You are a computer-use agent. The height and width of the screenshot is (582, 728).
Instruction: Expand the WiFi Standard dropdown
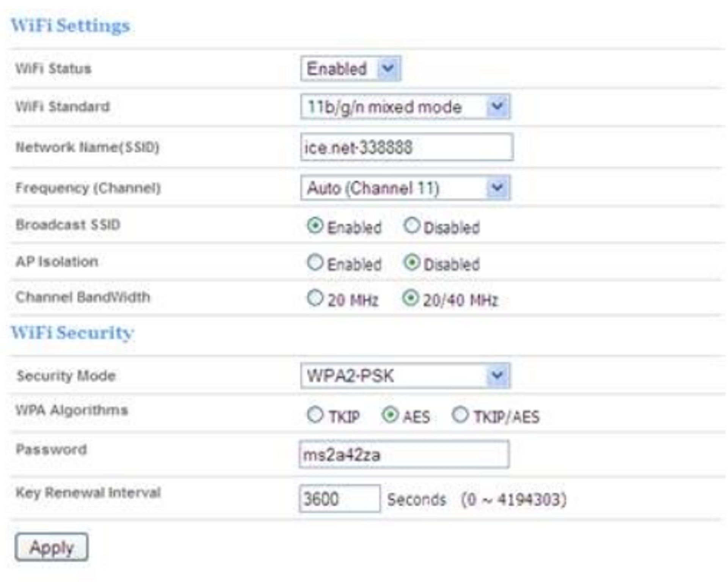tap(405, 107)
